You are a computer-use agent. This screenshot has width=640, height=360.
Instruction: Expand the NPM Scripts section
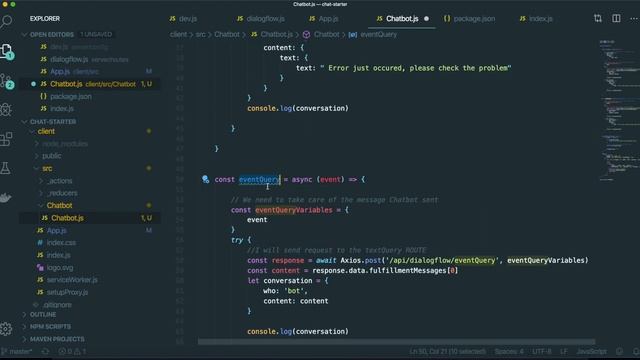tap(50, 327)
